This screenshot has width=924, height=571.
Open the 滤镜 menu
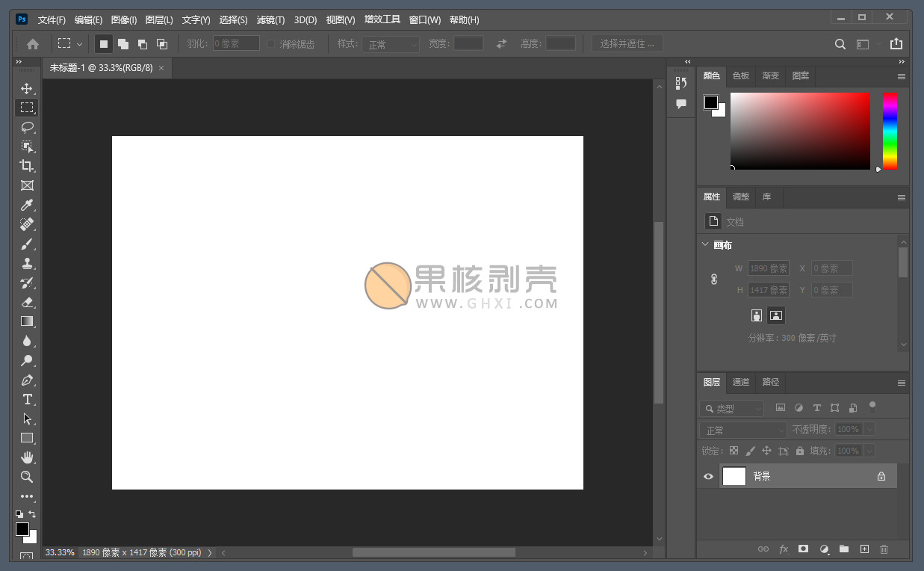(270, 19)
